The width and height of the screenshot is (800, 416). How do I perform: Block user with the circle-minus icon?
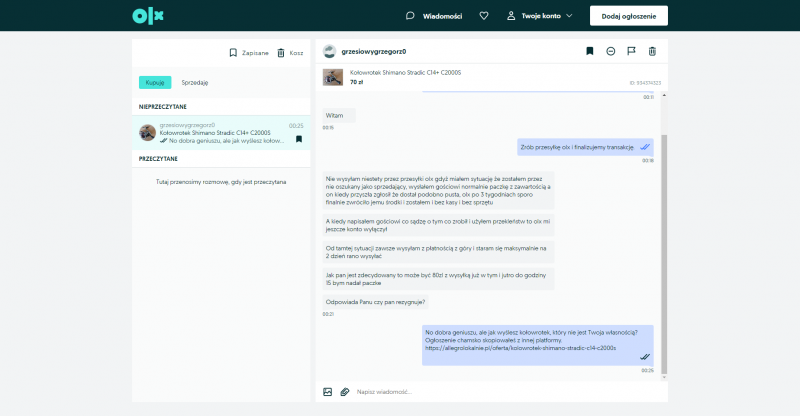pos(610,51)
